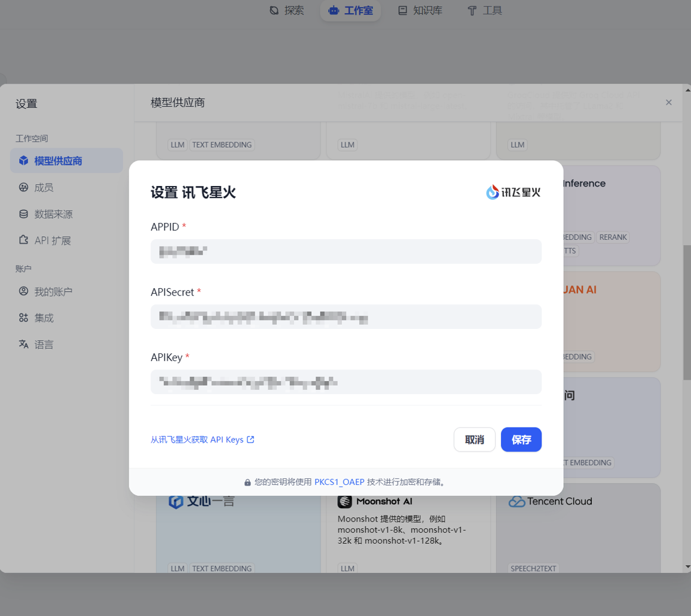Close the settings panel with X
Screen dimensions: 691x616
click(x=668, y=102)
